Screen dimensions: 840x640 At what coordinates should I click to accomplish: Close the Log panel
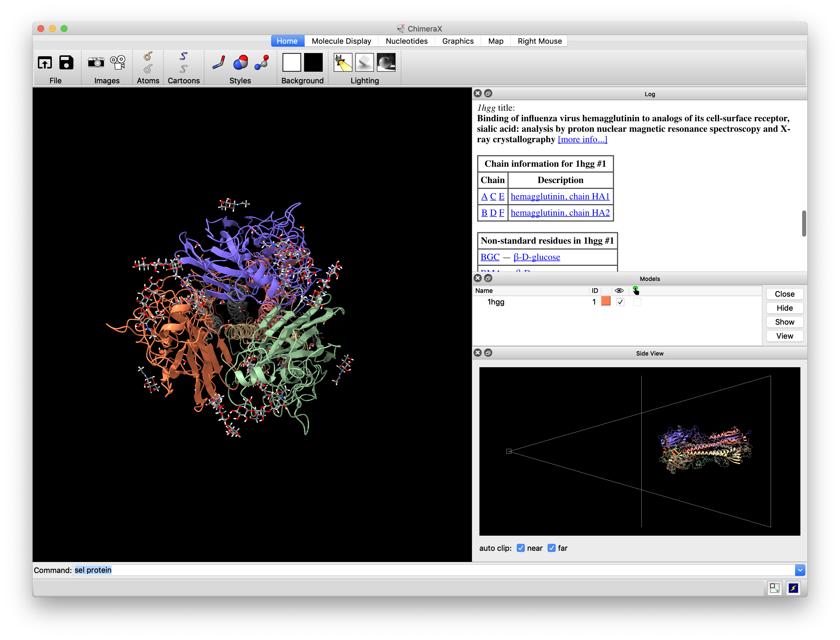(x=478, y=93)
